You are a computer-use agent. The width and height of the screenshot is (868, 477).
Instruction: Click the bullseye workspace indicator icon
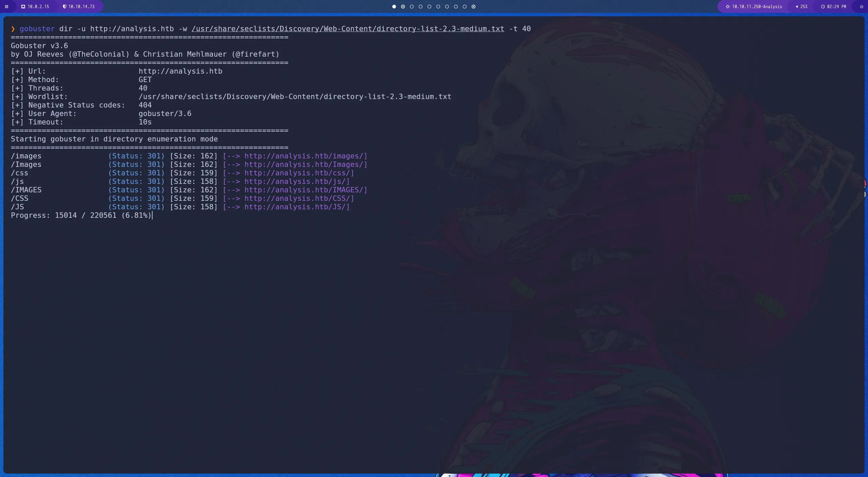pos(402,6)
